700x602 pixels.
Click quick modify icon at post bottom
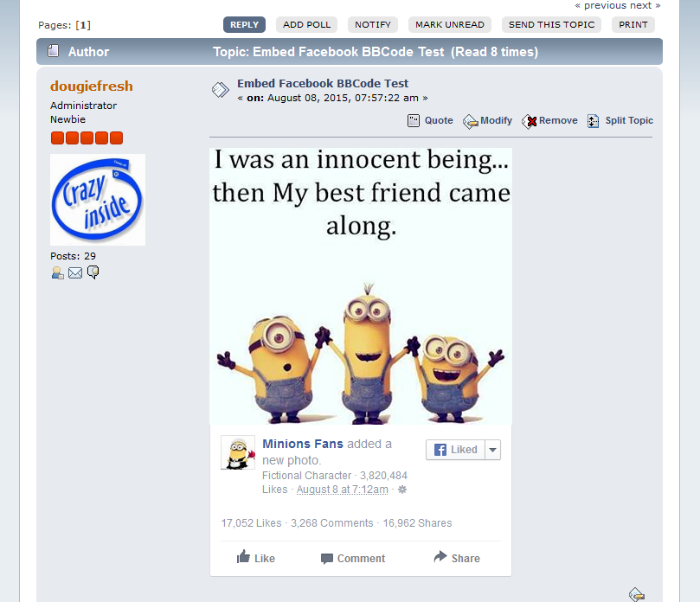[x=637, y=595]
